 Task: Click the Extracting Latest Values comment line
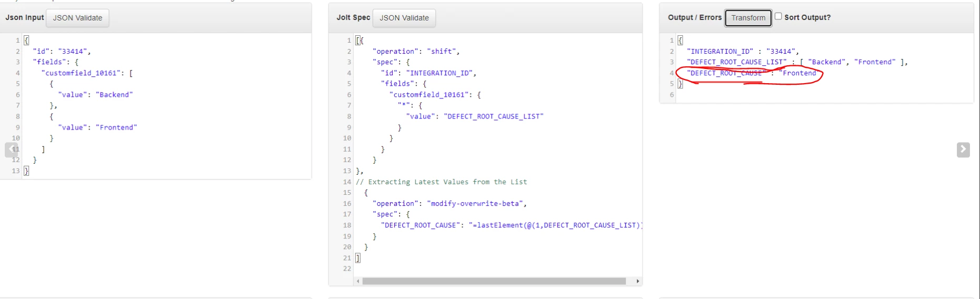[x=441, y=182]
